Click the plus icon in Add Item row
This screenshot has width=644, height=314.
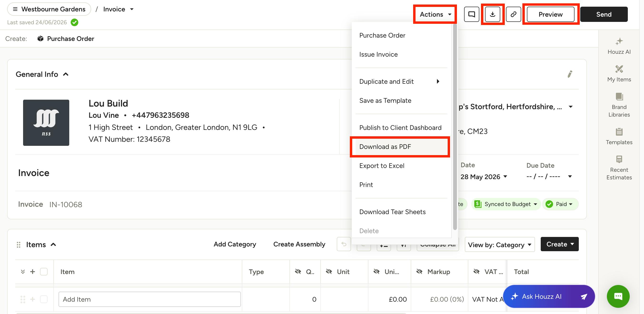click(33, 299)
